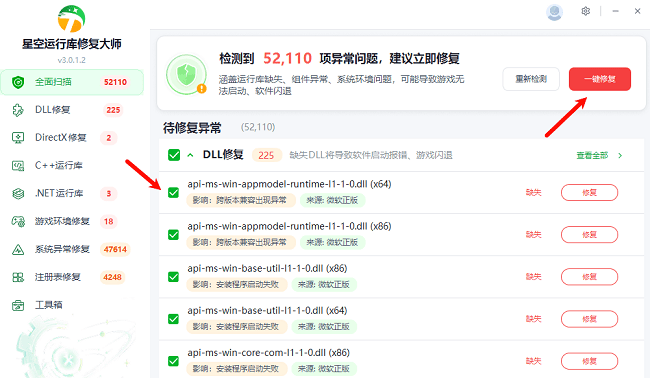The width and height of the screenshot is (650, 378).
Task: Select 全面扫描 in the sidebar
Action: (72, 82)
